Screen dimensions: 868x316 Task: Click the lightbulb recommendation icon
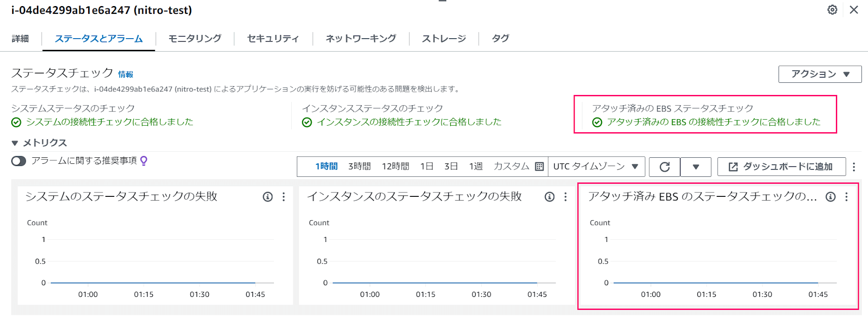coord(144,161)
